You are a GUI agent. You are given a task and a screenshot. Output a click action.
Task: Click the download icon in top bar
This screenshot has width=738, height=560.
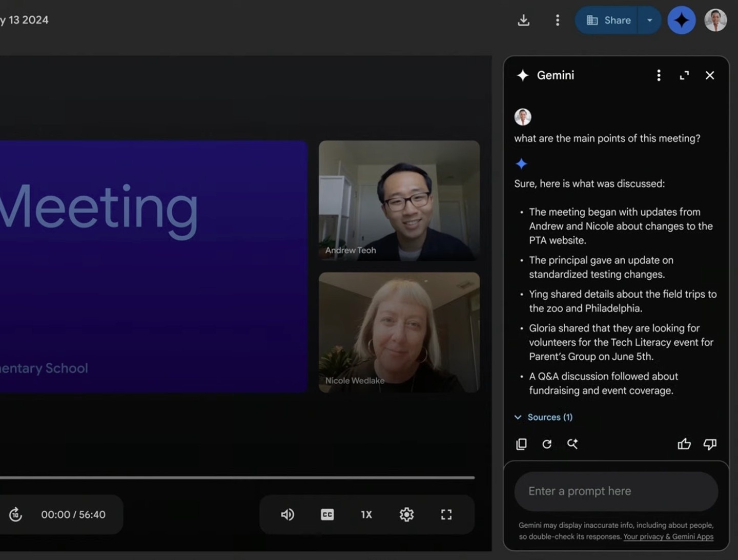[x=523, y=20]
